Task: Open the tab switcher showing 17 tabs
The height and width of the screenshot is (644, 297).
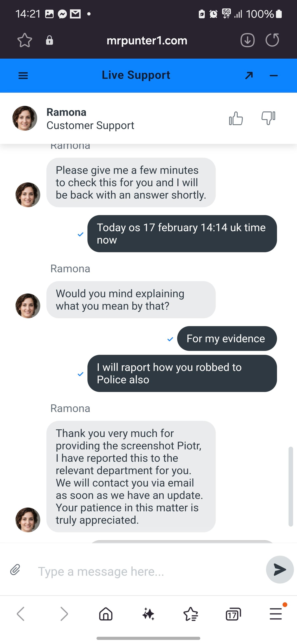Action: point(233,614)
